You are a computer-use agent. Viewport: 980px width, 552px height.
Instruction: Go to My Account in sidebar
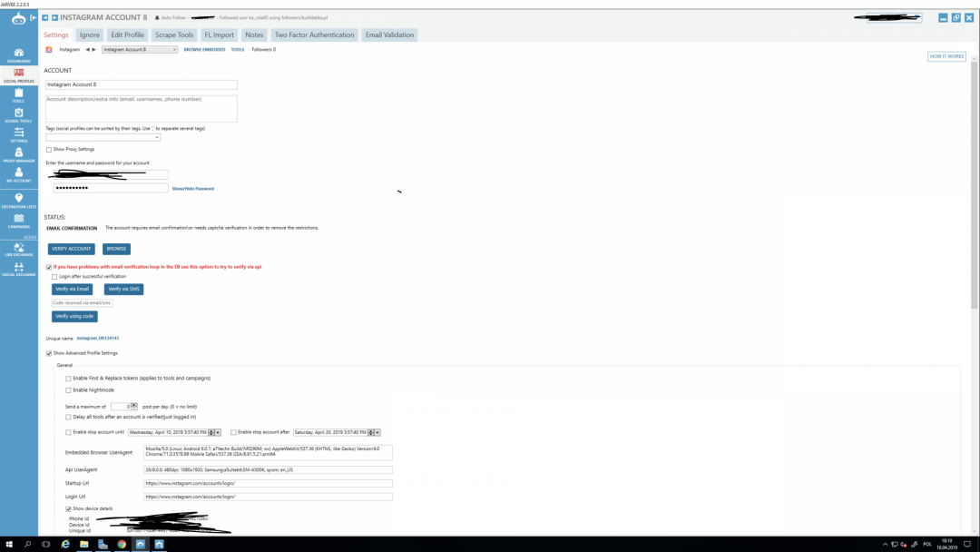tap(18, 174)
